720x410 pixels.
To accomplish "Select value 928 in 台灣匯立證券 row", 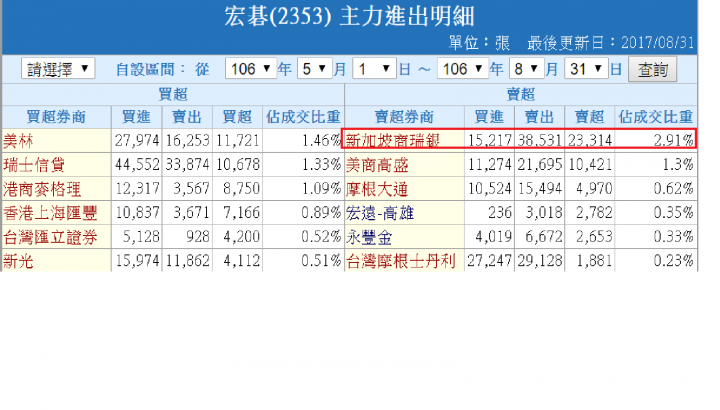I will click(x=198, y=236).
